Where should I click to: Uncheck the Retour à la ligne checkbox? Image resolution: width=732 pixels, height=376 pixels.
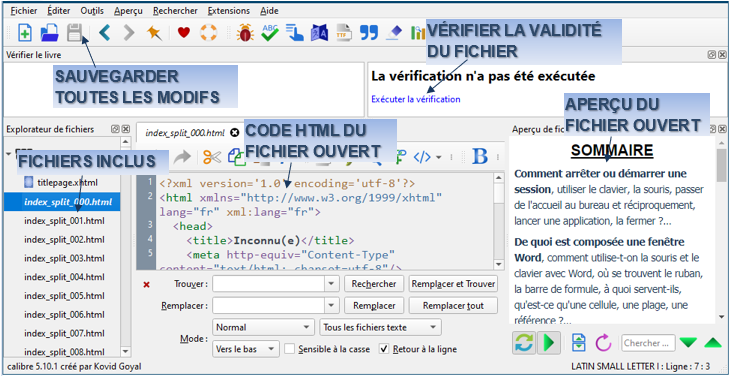(x=384, y=349)
